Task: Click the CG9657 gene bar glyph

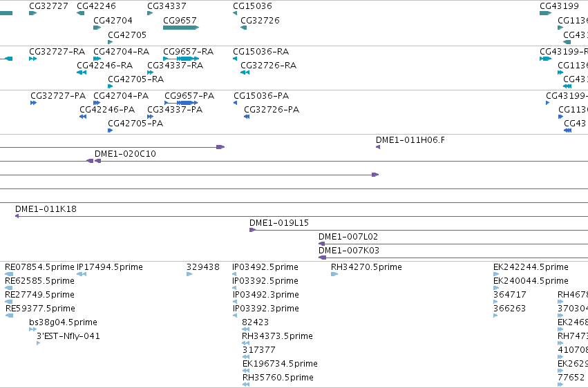Action: [181, 28]
